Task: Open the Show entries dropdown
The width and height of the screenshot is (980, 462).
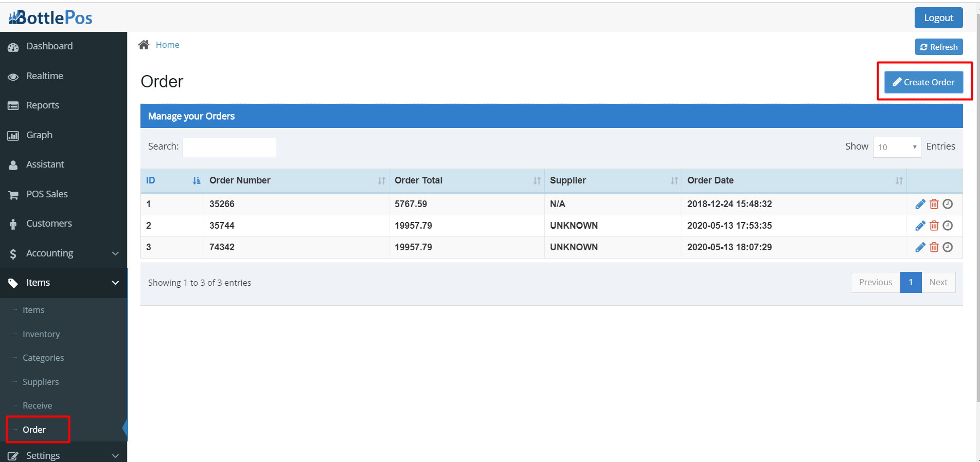Action: pos(897,147)
